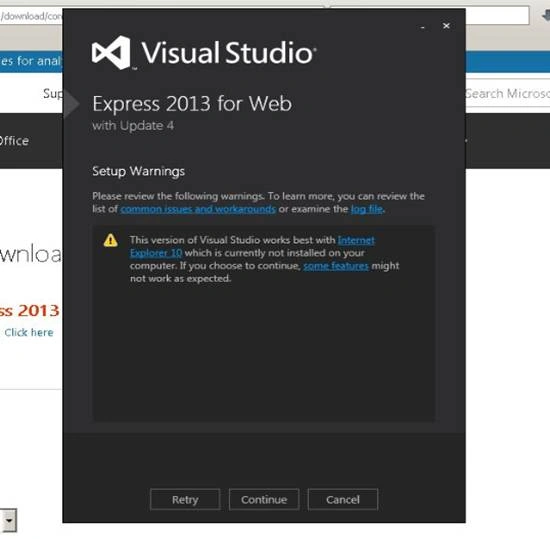The image size is (550, 539).
Task: Click the blue notification banner on webpage
Action: pos(31,61)
